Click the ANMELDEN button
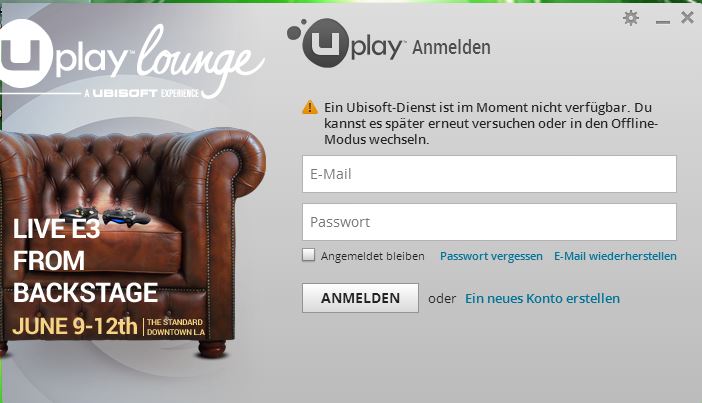The image size is (702, 403). point(360,298)
